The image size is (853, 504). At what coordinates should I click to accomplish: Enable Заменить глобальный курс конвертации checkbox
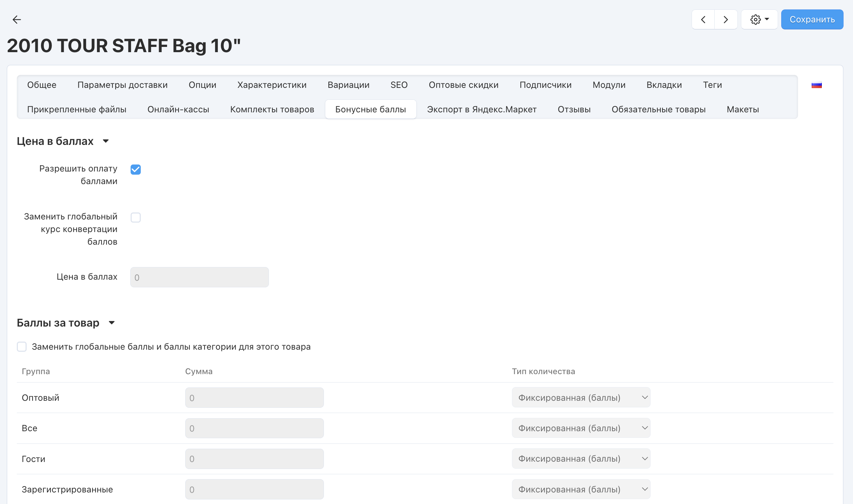[136, 218]
